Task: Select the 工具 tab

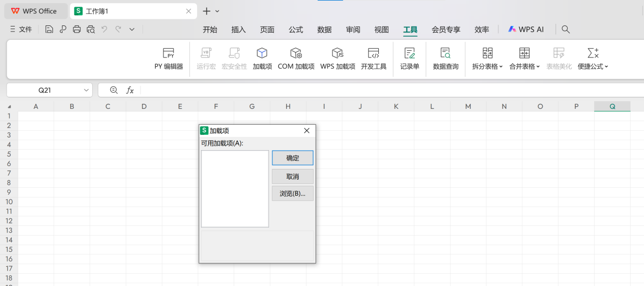Action: 410,30
